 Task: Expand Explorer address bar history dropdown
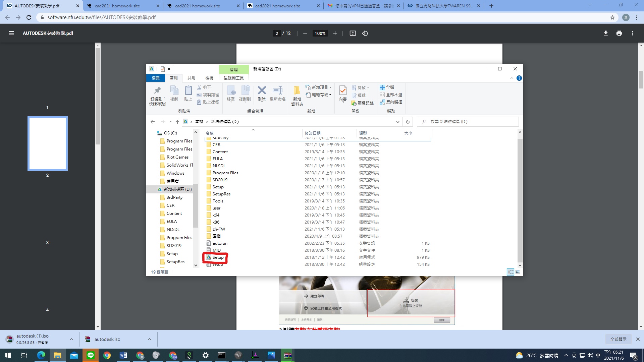coord(397,122)
